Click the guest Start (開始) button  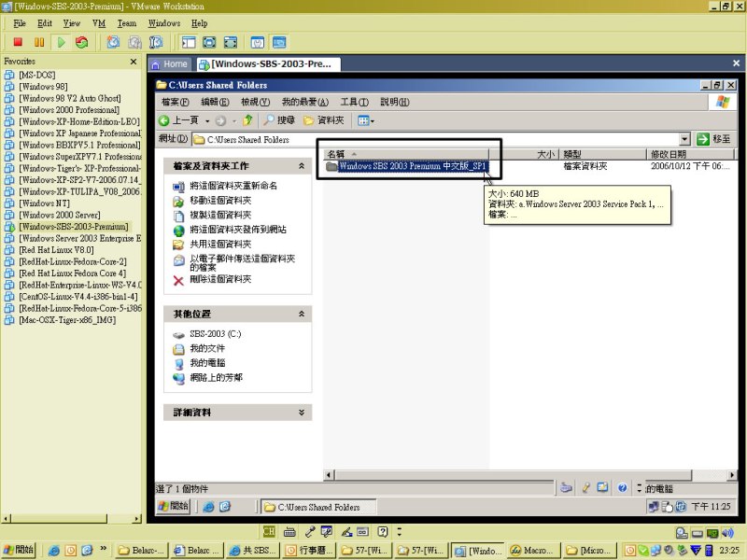pos(174,507)
